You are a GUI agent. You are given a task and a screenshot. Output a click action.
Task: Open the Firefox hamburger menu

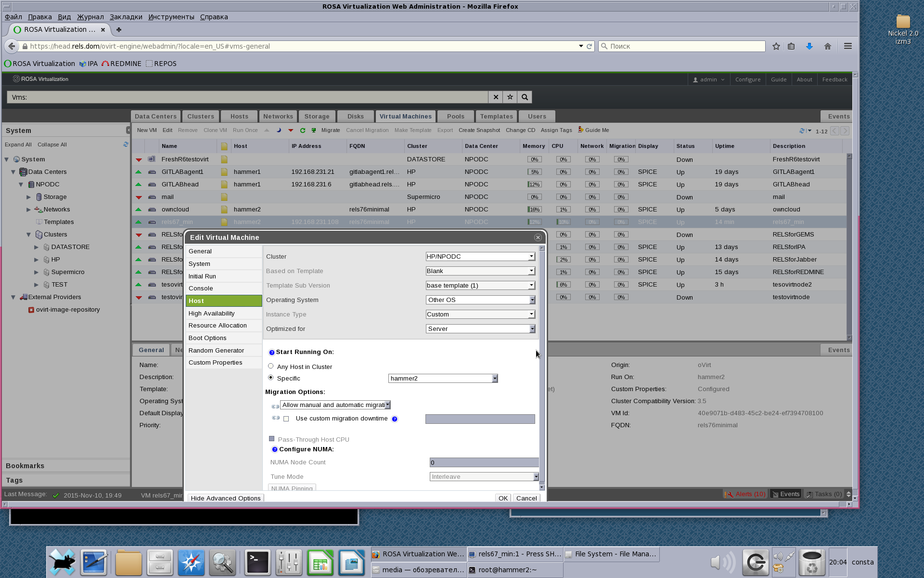[x=848, y=46]
